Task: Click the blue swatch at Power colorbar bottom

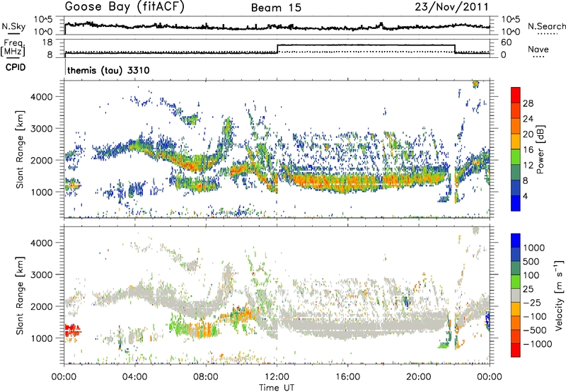Action: (x=516, y=203)
